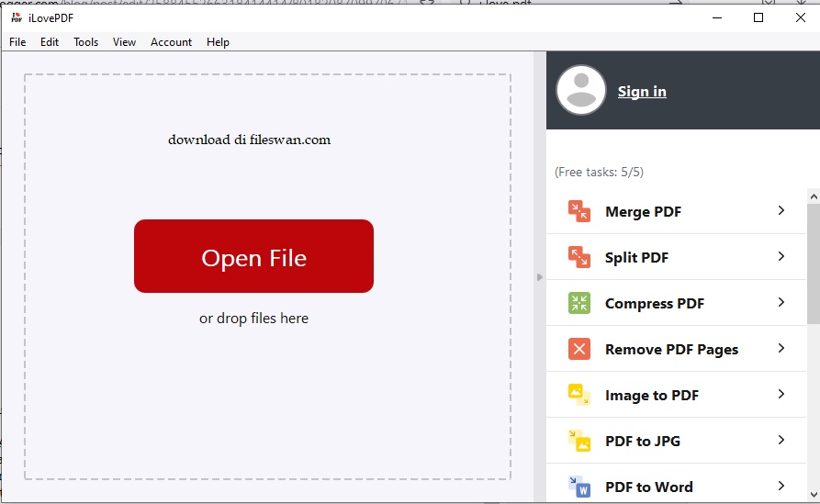Select the Split PDF label
The height and width of the screenshot is (504, 820).
[636, 258]
